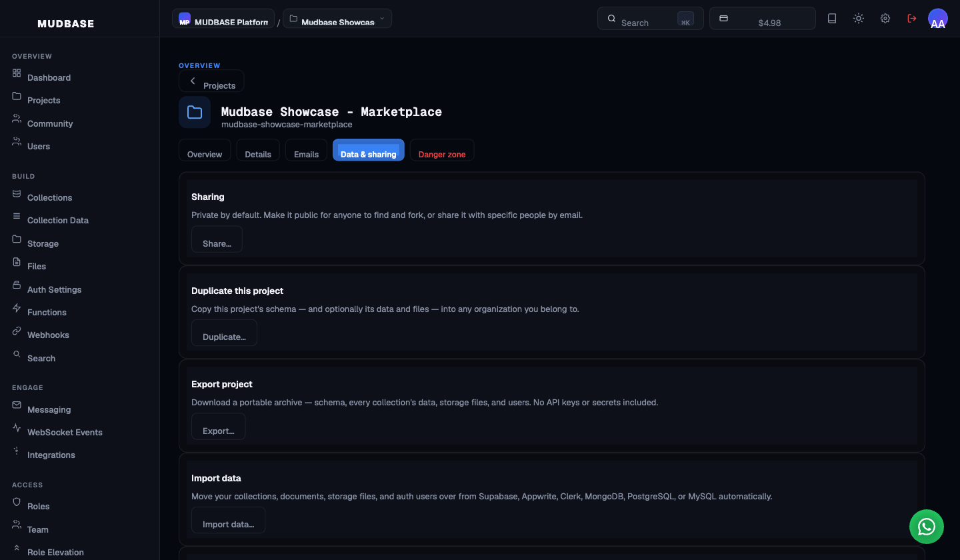Click the "Duplicate this project" heading
This screenshot has height=560, width=960.
click(237, 291)
